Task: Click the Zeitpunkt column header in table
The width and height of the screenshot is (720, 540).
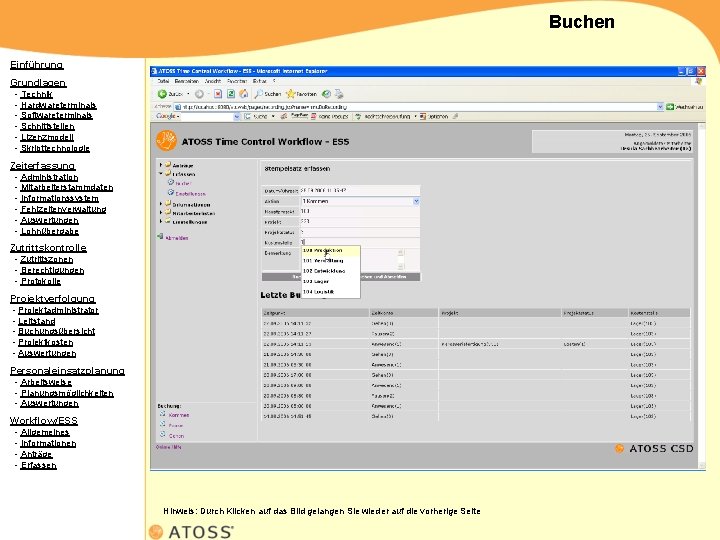Action: [315, 313]
